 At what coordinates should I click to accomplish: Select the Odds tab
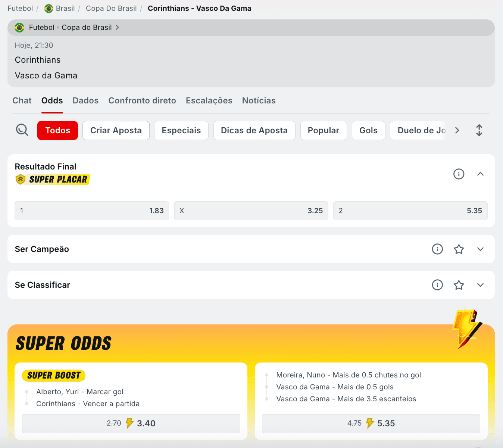52,100
